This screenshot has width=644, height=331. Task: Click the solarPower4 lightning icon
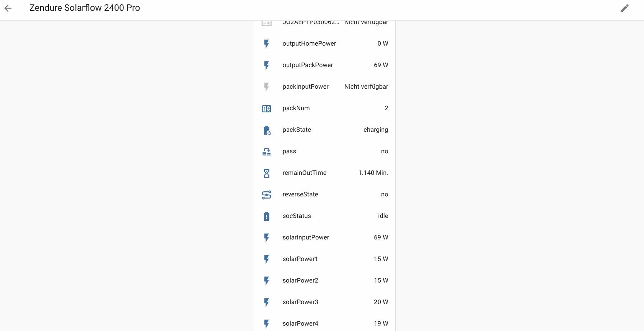(x=267, y=324)
